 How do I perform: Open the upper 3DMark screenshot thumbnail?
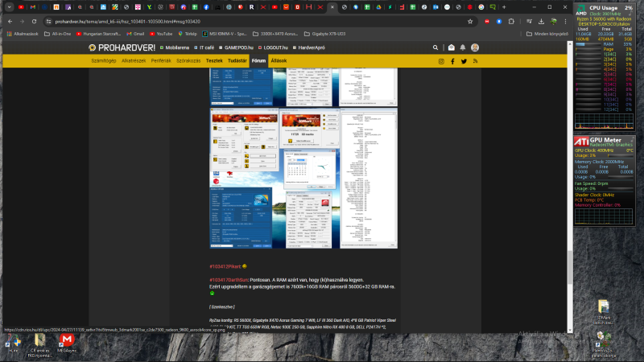pyautogui.click(x=303, y=87)
